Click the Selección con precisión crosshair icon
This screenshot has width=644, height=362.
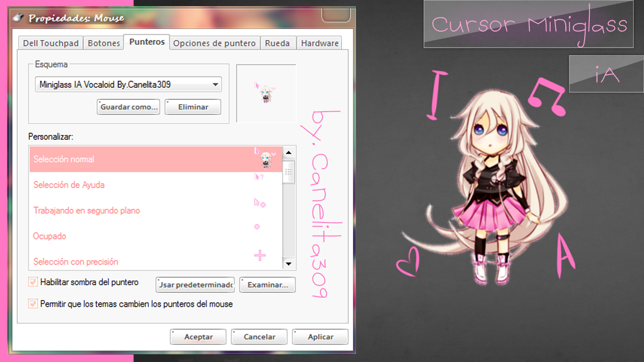click(x=260, y=255)
